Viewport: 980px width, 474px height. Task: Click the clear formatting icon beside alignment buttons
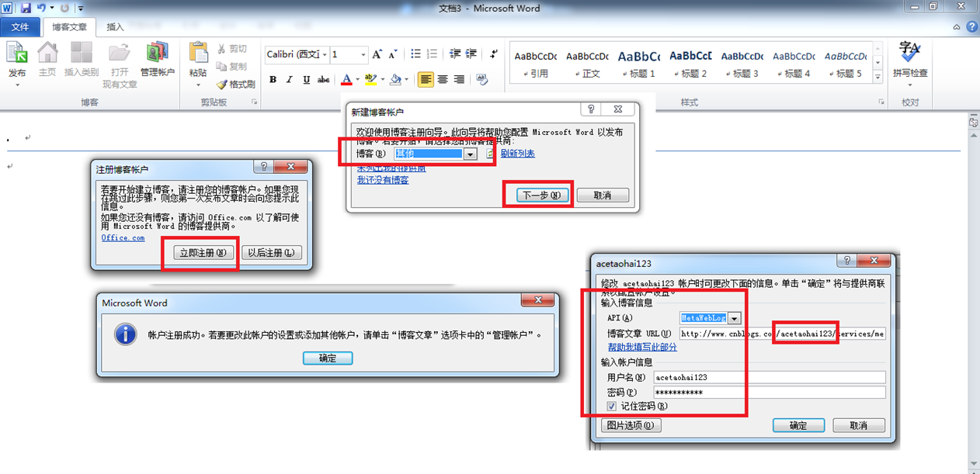tap(482, 79)
